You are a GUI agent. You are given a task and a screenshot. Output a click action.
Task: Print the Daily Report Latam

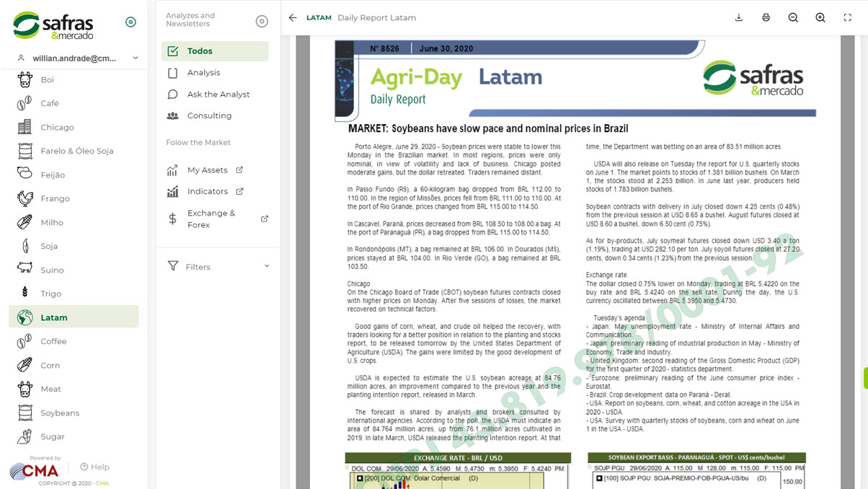coord(766,17)
